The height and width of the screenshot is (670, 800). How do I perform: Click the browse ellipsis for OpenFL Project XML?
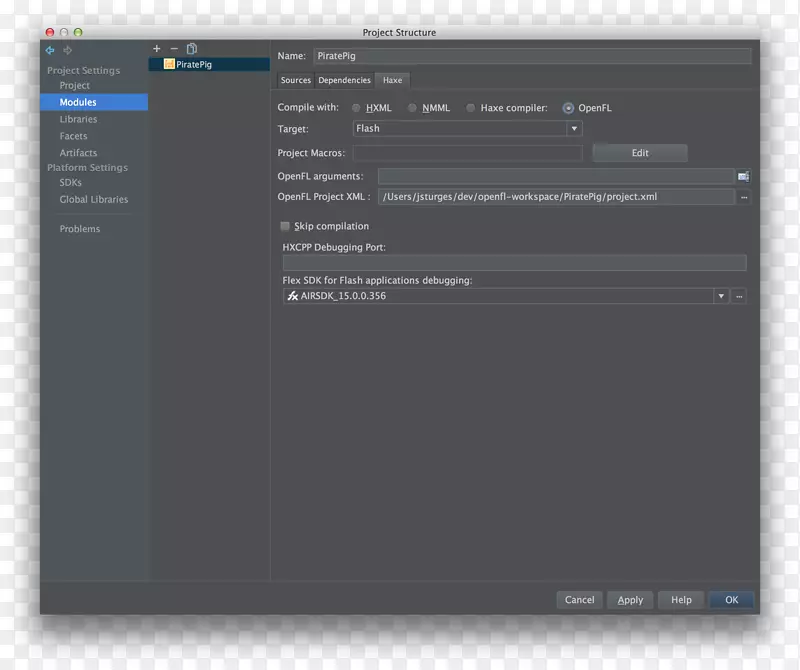[x=744, y=197]
